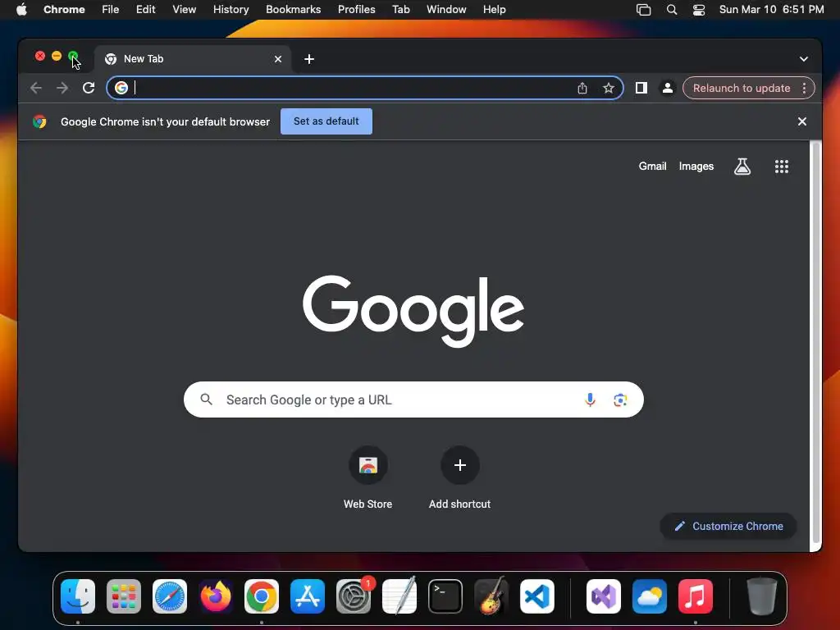
Task: Click the Google icon in the address bar
Action: coord(121,88)
